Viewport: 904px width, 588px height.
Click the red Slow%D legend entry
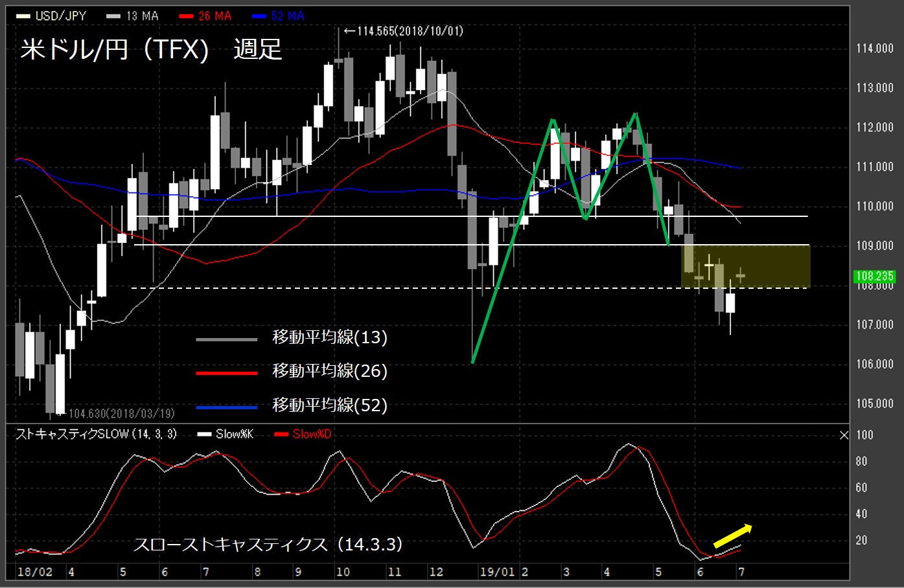[303, 434]
